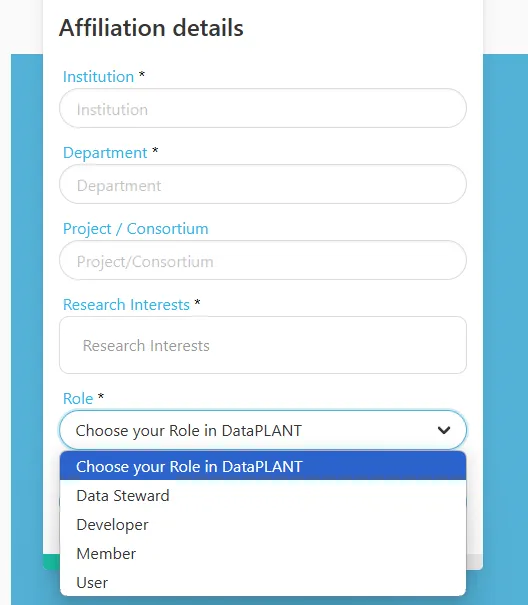The height and width of the screenshot is (605, 528).
Task: Click the Role field label
Action: (x=78, y=399)
